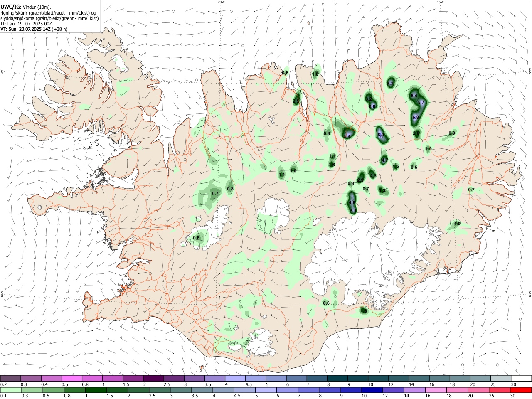Click the 1.3 precipitation value on the map
532x399 pixels.
[382, 190]
